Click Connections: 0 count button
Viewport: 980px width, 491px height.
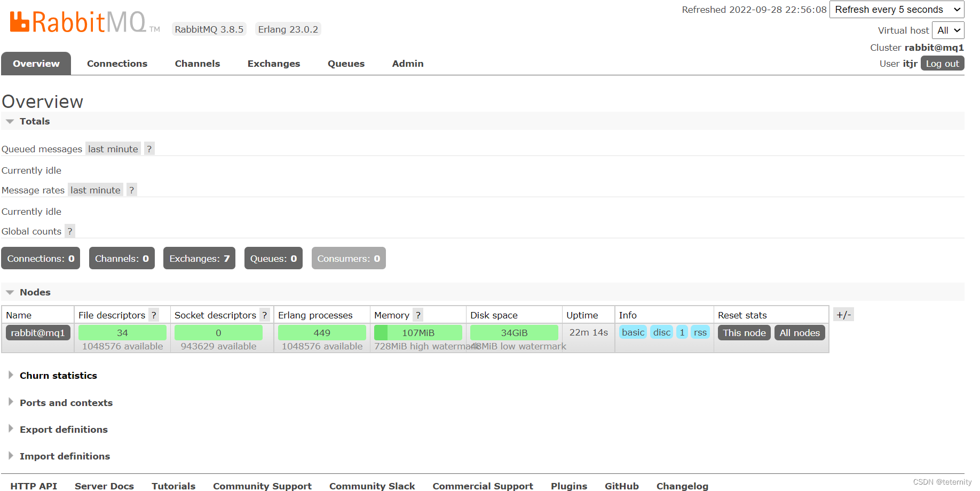pos(41,259)
